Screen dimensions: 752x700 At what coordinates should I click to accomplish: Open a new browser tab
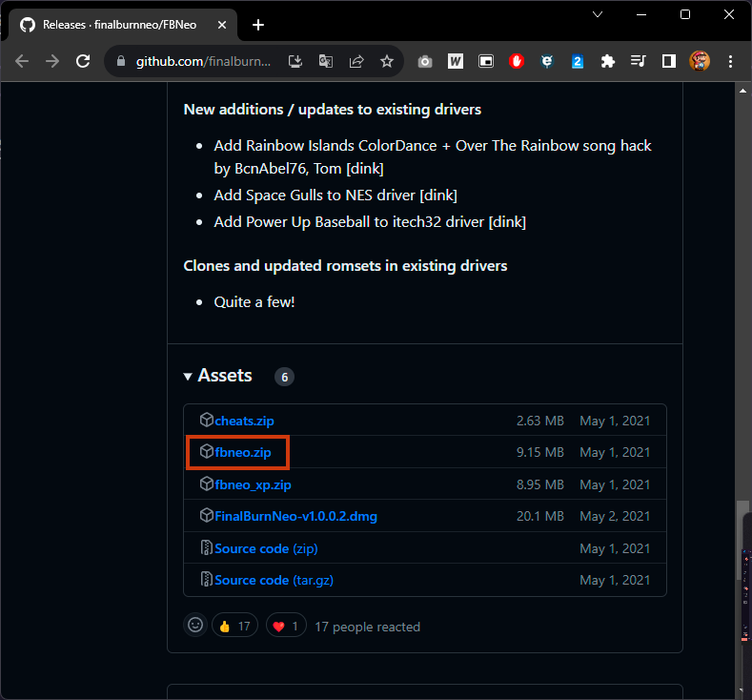click(x=258, y=25)
